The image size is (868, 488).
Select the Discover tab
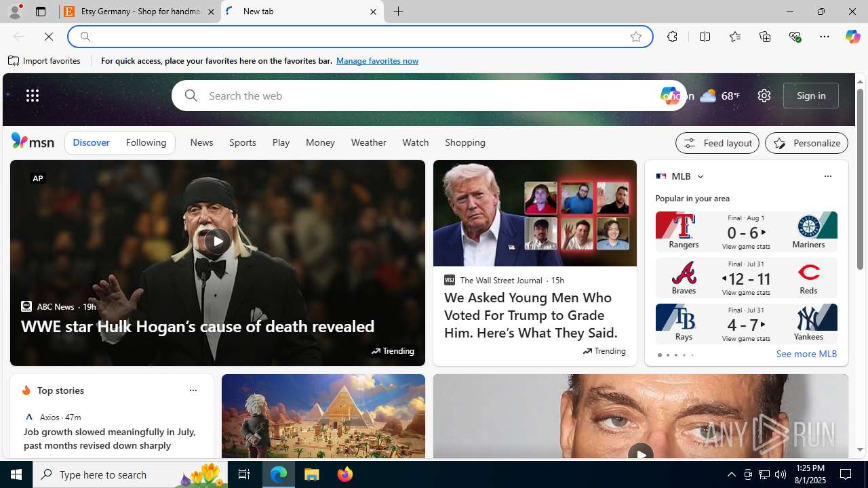point(91,143)
